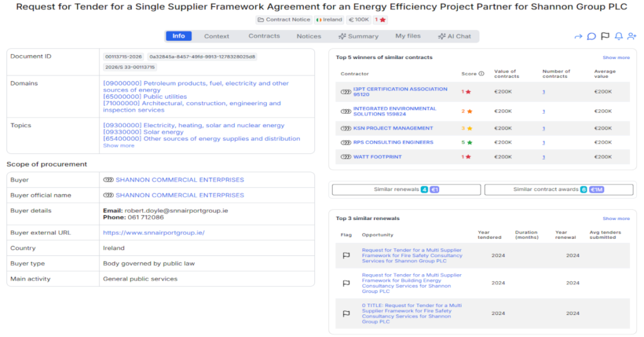Show more top winners of similar contracts
The image size is (644, 337).
[x=616, y=57]
